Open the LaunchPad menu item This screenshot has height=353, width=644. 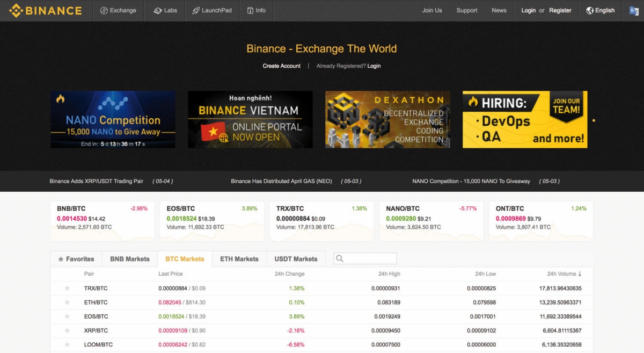click(x=213, y=10)
